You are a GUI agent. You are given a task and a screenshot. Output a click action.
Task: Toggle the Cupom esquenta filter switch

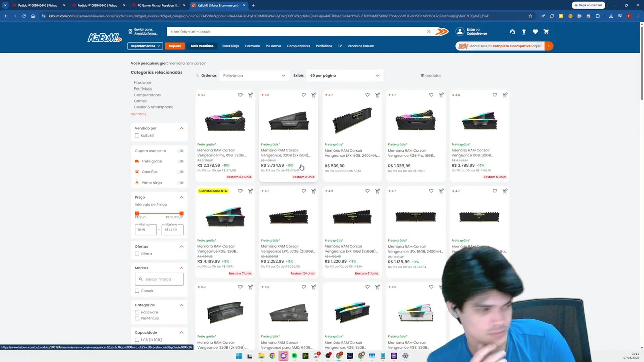181,151
